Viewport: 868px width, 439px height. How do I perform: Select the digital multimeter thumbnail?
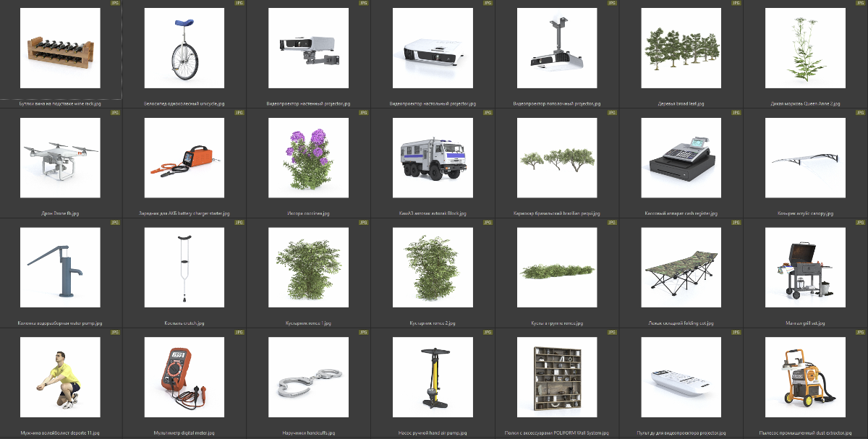184,378
